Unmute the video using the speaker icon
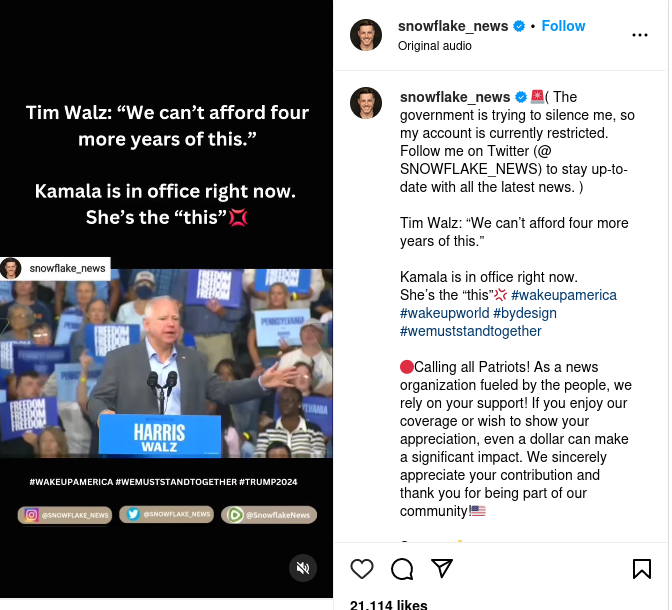The height and width of the screenshot is (610, 672). (x=303, y=568)
